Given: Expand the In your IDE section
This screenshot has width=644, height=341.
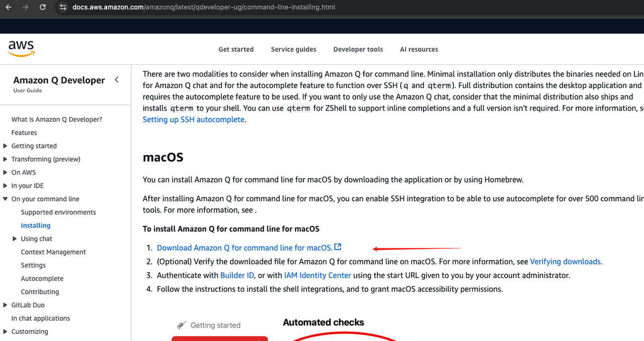Looking at the screenshot, I should (6, 186).
